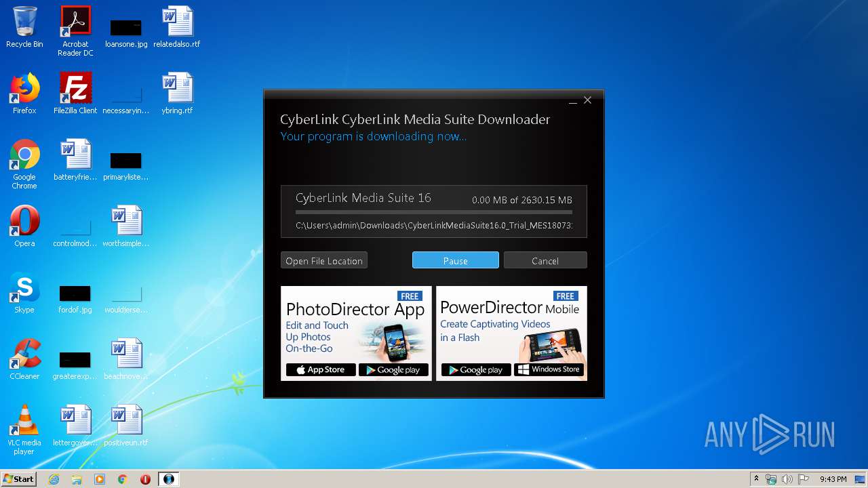
Task: Select the controlmod... file icon
Action: 75,232
